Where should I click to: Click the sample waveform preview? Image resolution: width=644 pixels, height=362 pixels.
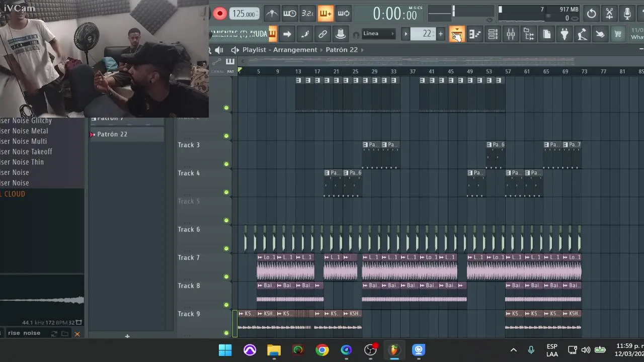click(x=42, y=300)
